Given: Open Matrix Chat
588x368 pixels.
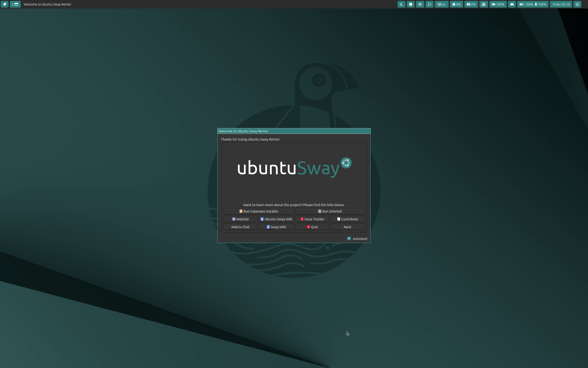Looking at the screenshot, I should tap(240, 227).
